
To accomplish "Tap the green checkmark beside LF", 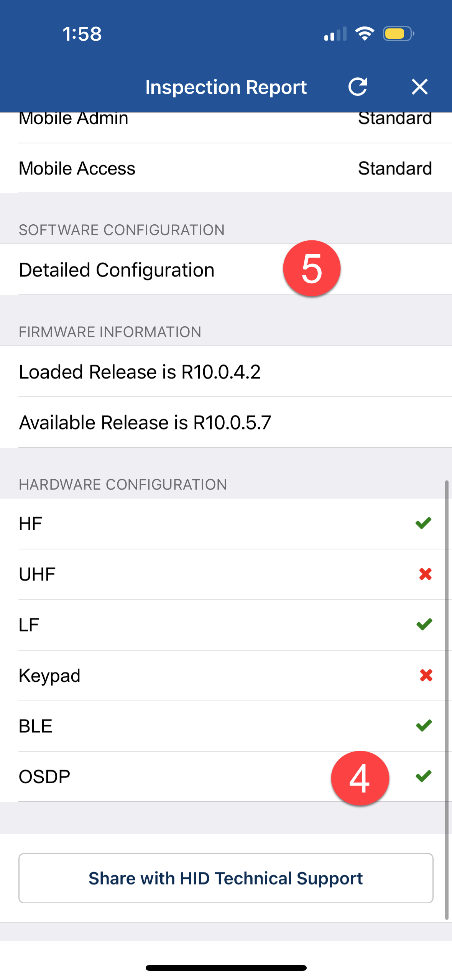I will [x=424, y=624].
